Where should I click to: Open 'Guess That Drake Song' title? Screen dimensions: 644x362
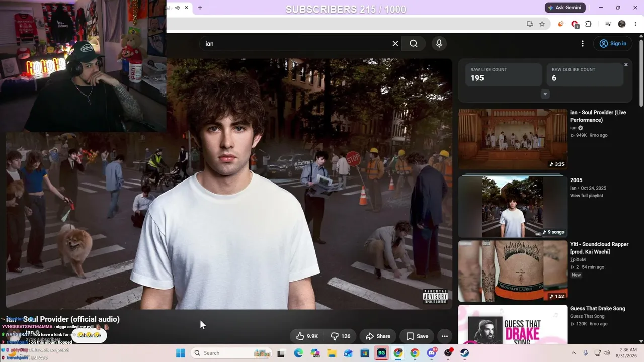pos(598,309)
